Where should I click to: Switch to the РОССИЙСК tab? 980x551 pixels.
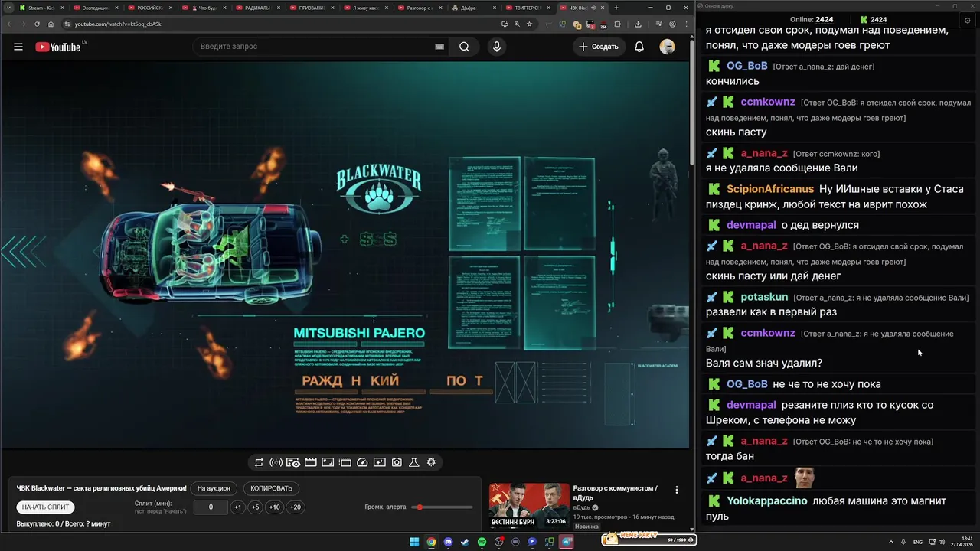pos(149,8)
